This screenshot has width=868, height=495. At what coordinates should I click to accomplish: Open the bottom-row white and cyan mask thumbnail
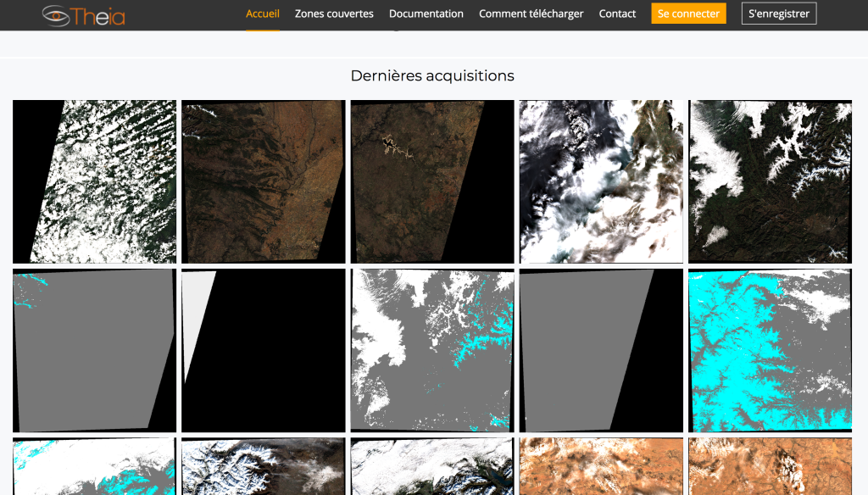[95, 466]
